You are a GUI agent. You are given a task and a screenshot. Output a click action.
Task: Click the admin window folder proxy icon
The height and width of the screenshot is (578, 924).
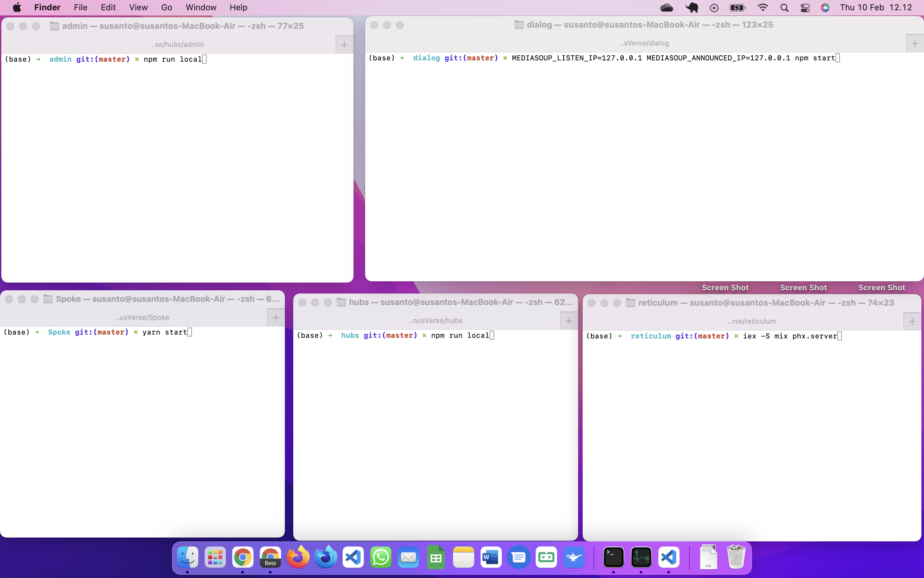pos(54,26)
